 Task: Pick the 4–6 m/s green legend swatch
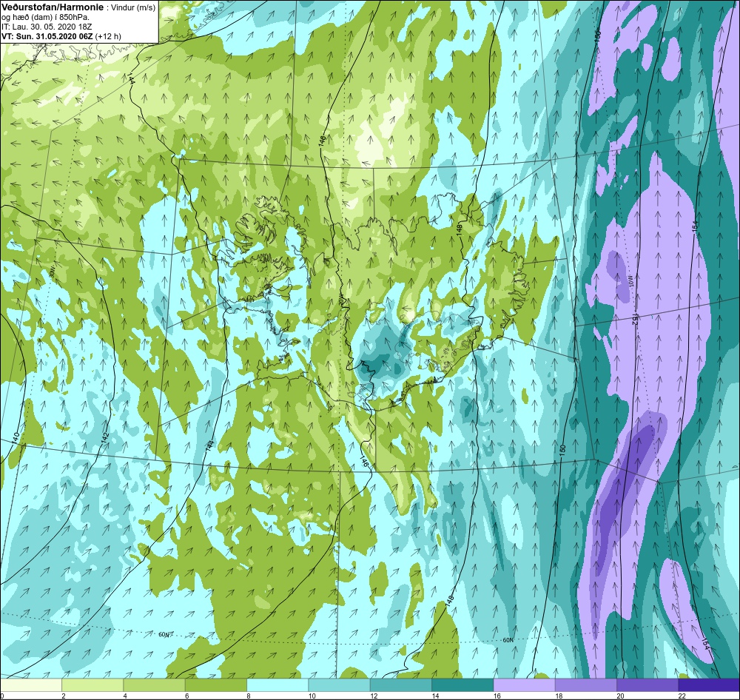154,684
